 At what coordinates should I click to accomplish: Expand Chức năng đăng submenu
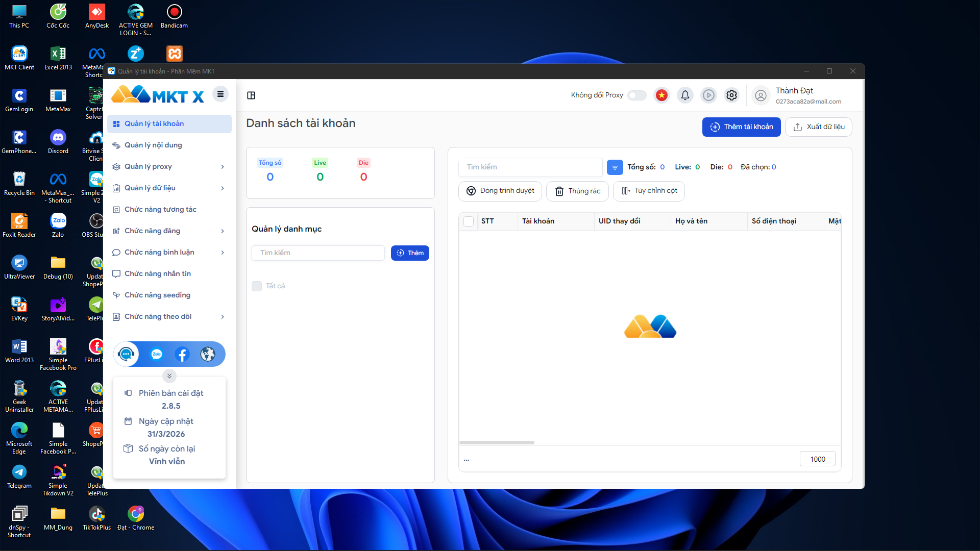pos(223,231)
